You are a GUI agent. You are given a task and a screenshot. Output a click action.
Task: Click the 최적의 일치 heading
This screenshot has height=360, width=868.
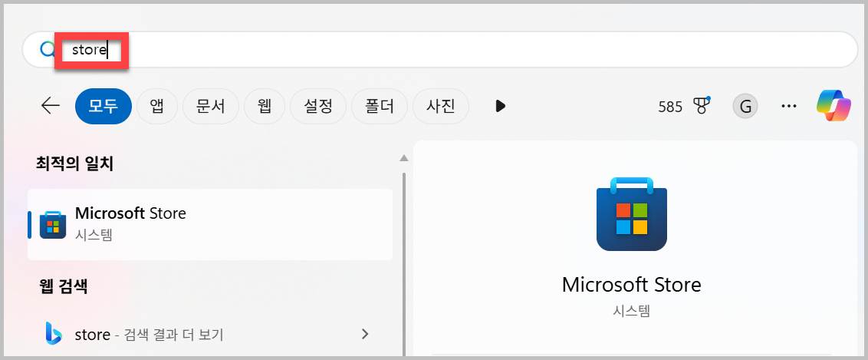coord(74,164)
